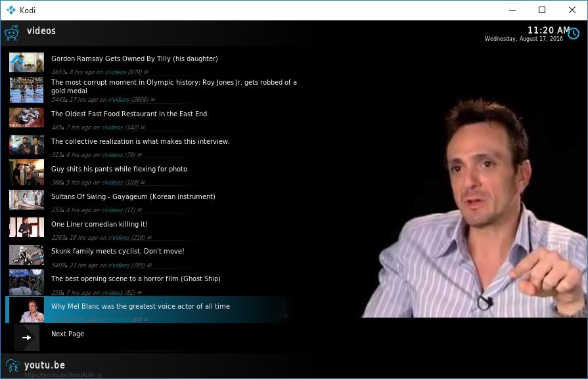Open Gordon Ramsay video thumbnail
The image size is (588, 379).
point(26,62)
